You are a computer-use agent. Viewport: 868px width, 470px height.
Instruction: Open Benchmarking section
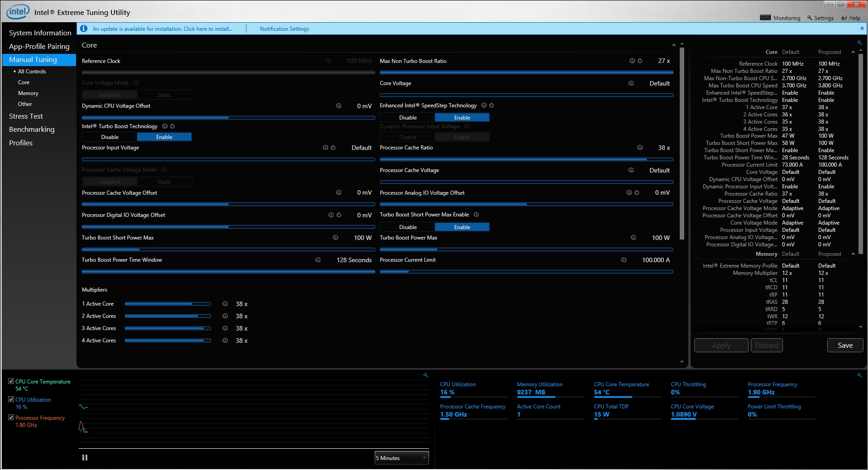32,129
